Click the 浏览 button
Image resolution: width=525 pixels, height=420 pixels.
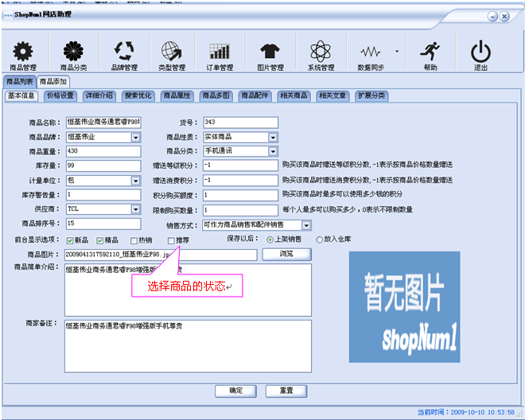pos(286,254)
